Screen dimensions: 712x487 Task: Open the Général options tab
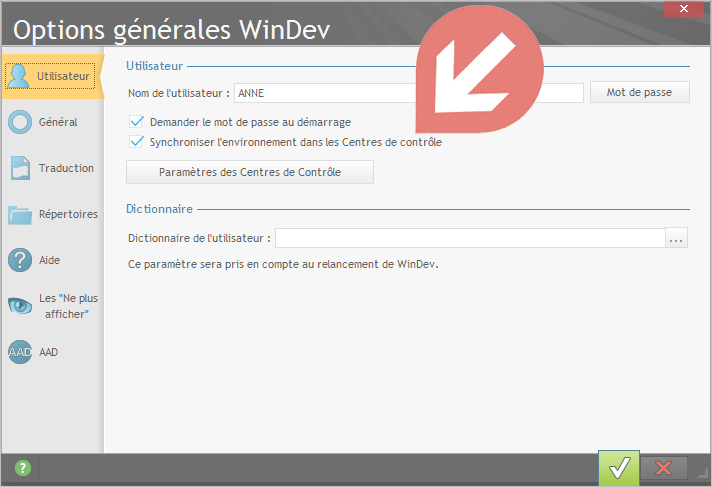(53, 122)
